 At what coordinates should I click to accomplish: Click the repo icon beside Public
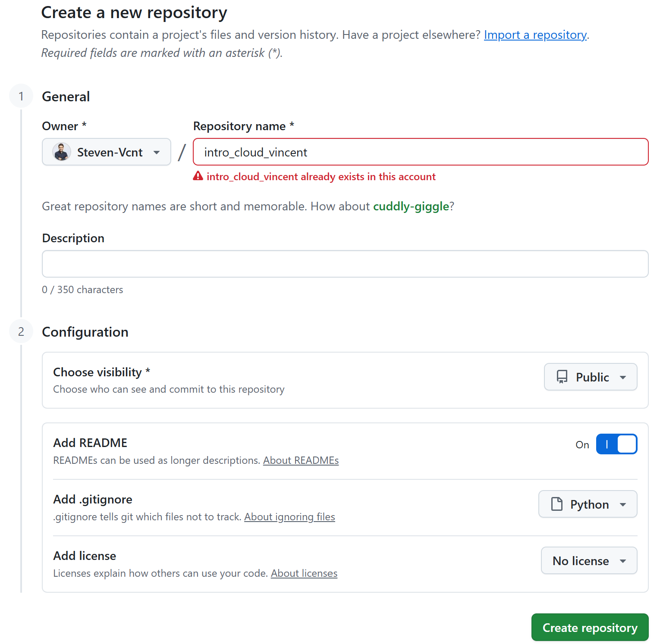click(x=562, y=377)
